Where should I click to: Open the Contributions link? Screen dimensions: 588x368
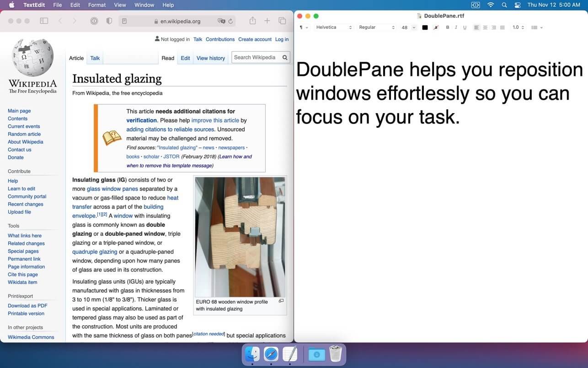click(220, 39)
